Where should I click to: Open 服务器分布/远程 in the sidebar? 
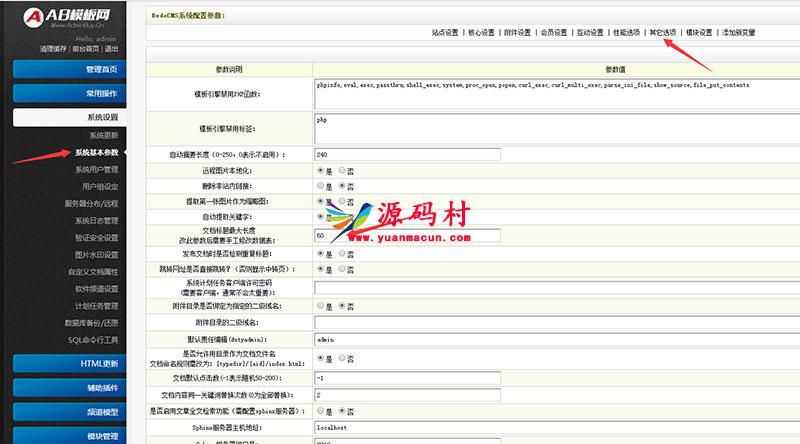click(91, 204)
